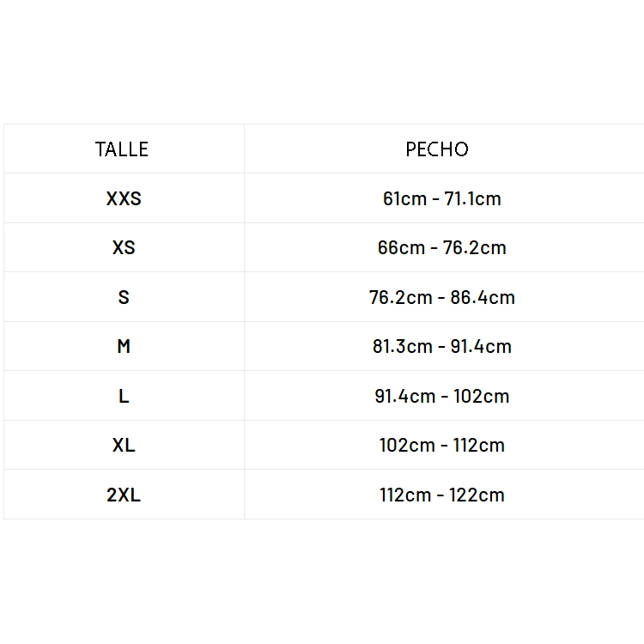This screenshot has width=644, height=644.
Task: Click the 81.3cm value in the M row
Action: (402, 347)
